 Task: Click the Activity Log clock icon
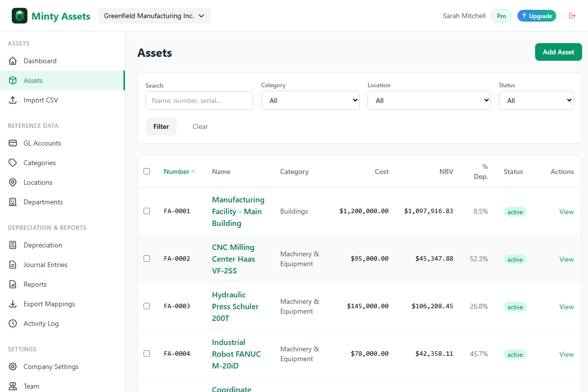(x=13, y=323)
